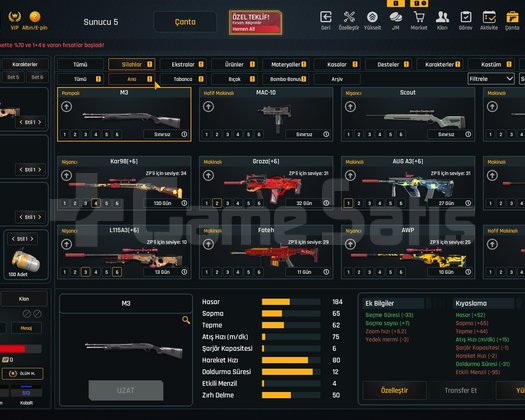
Task: Click the Doldurma Süresi stat bar
Action: (x=291, y=372)
